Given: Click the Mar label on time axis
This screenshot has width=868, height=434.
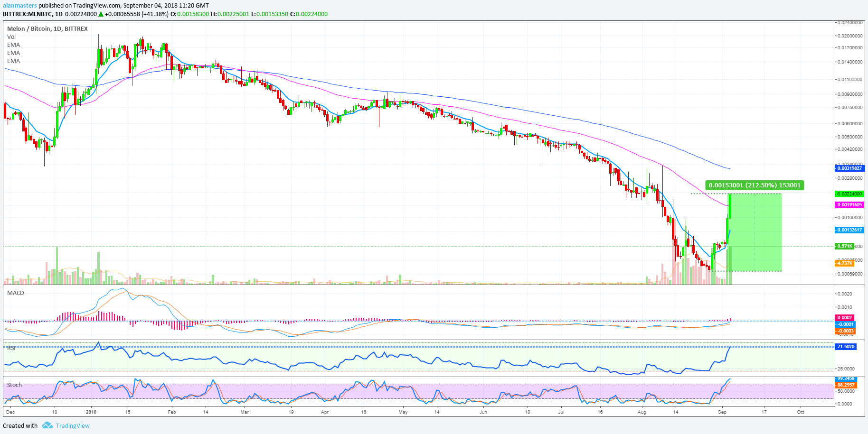Looking at the screenshot, I should pos(245,412).
